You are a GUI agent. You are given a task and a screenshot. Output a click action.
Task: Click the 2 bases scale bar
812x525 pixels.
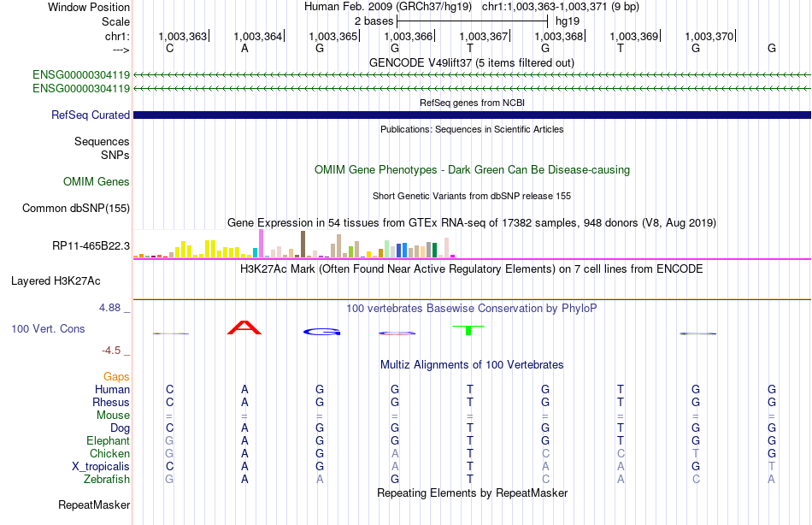(472, 21)
